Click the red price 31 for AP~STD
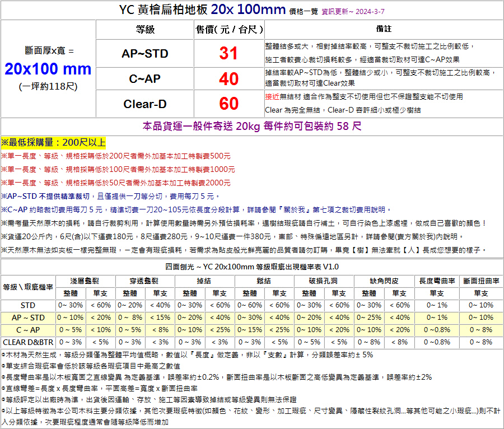 [x=228, y=54]
